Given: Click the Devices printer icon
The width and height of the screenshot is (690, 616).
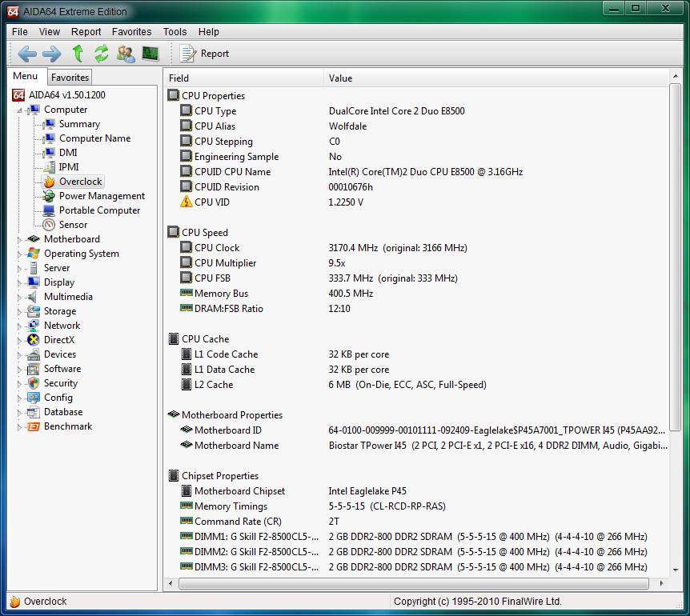Looking at the screenshot, I should [x=34, y=354].
